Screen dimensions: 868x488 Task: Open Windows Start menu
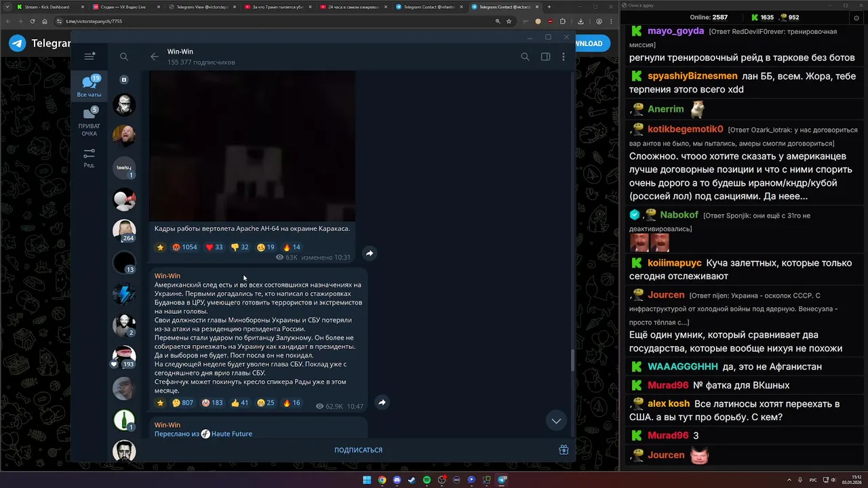(x=367, y=480)
